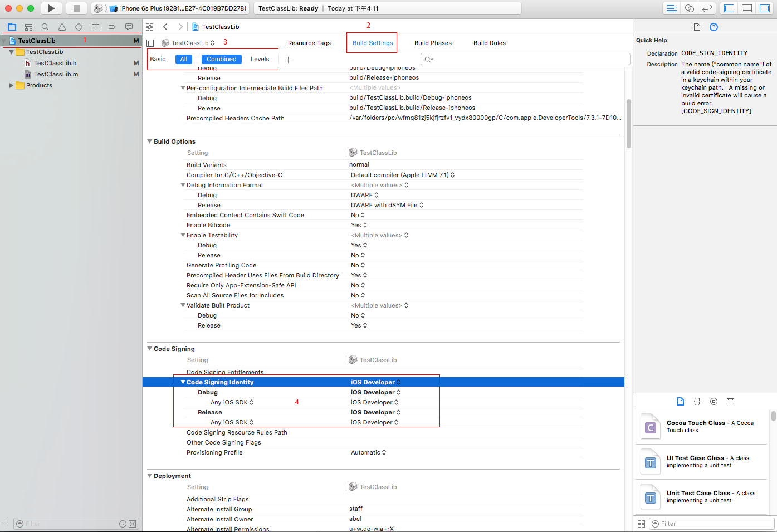This screenshot has width=777, height=532.
Task: Show only recent files filter
Action: pyautogui.click(x=123, y=524)
